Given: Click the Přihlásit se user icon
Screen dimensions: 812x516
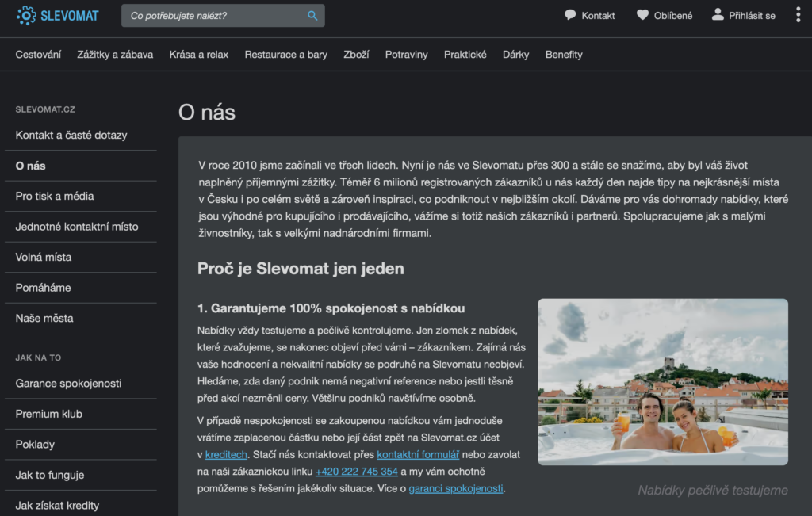Looking at the screenshot, I should [x=717, y=14].
